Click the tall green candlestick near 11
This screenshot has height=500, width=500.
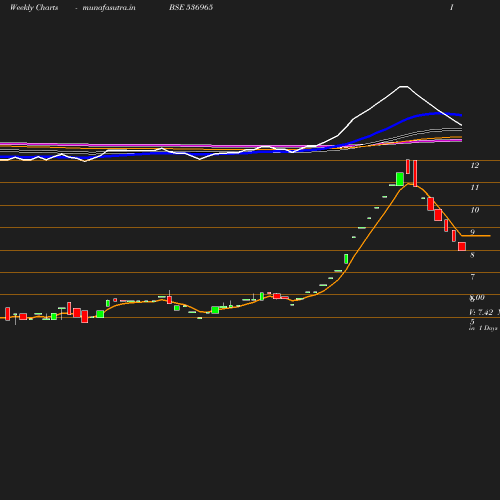[400, 179]
